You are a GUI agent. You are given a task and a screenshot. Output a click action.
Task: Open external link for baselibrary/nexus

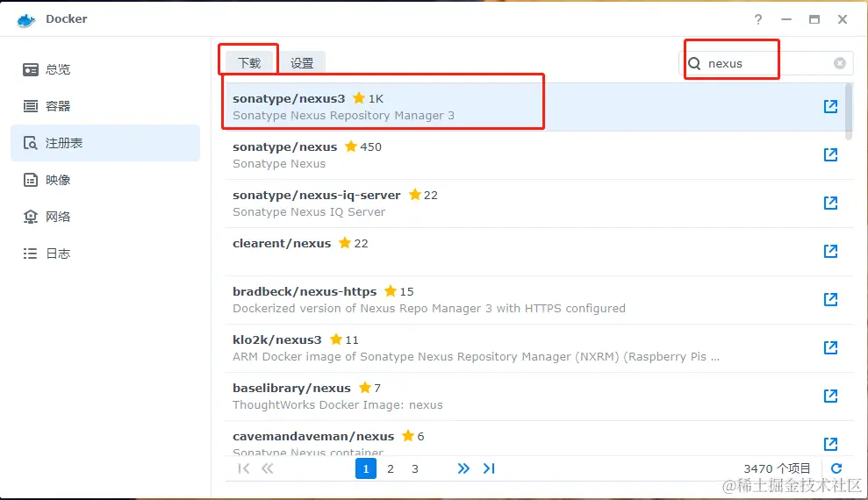(x=830, y=396)
